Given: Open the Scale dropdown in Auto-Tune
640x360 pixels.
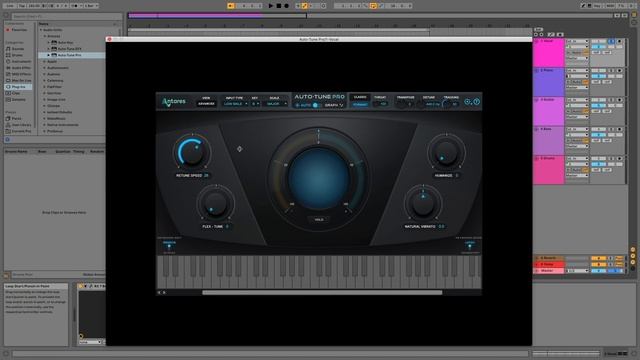Looking at the screenshot, I should click(276, 104).
